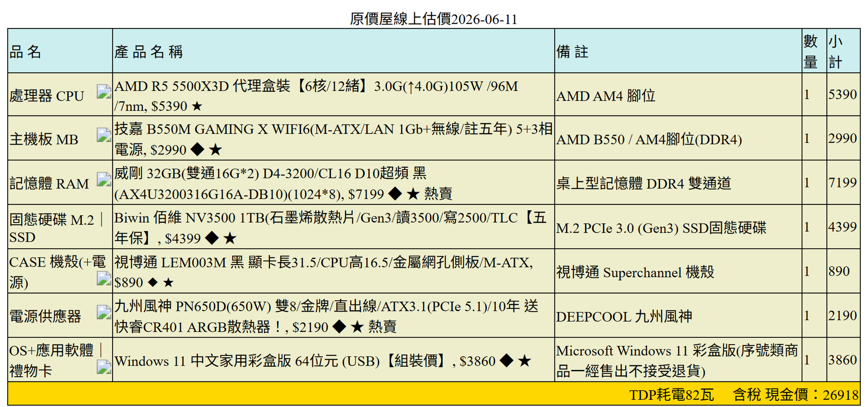This screenshot has height=407, width=868.
Task: Click the Windows 11 中文家用彩盒版 product name
Action: [x=323, y=361]
